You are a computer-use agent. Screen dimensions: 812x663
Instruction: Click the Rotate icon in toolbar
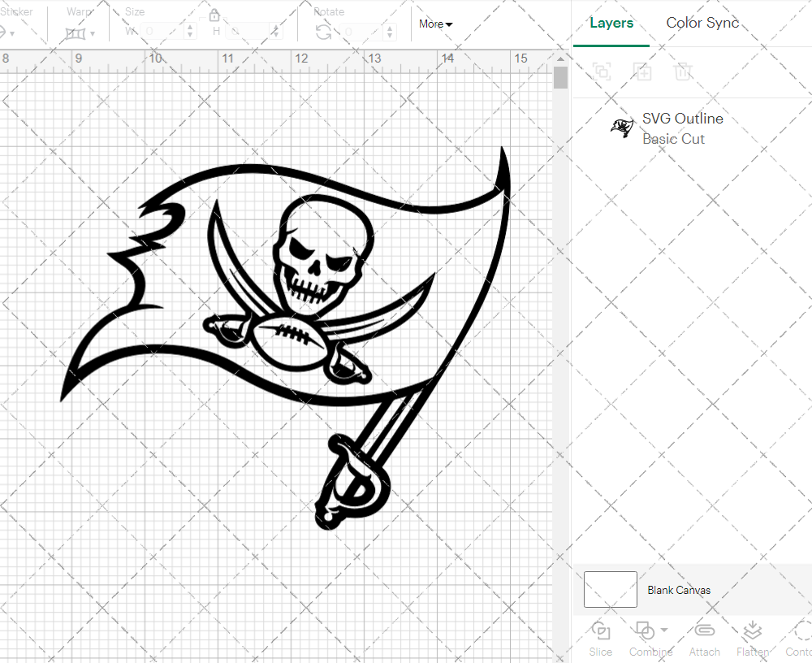coord(323,32)
